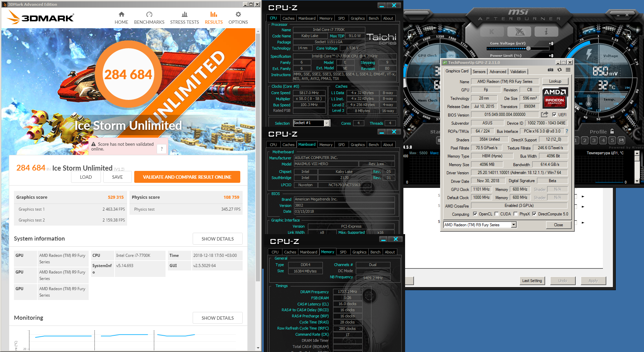Open the GPU-Z hamburger menu
The width and height of the screenshot is (644, 352).
(568, 70)
